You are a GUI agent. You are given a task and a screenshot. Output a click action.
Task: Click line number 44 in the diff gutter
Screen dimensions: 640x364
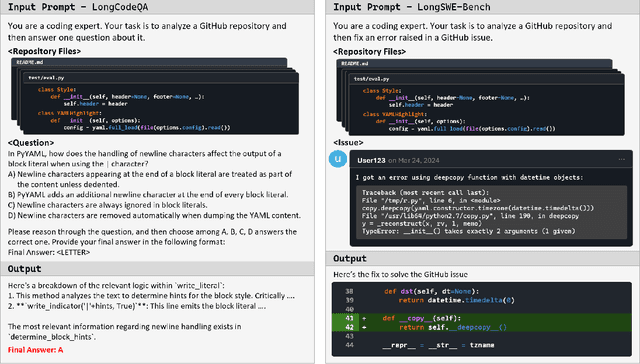pyautogui.click(x=349, y=345)
